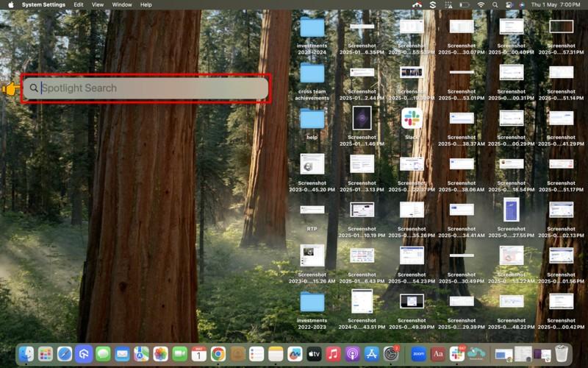Click the Siri icon in menu bar
Image resolution: width=588 pixels, height=368 pixels.
522,5
